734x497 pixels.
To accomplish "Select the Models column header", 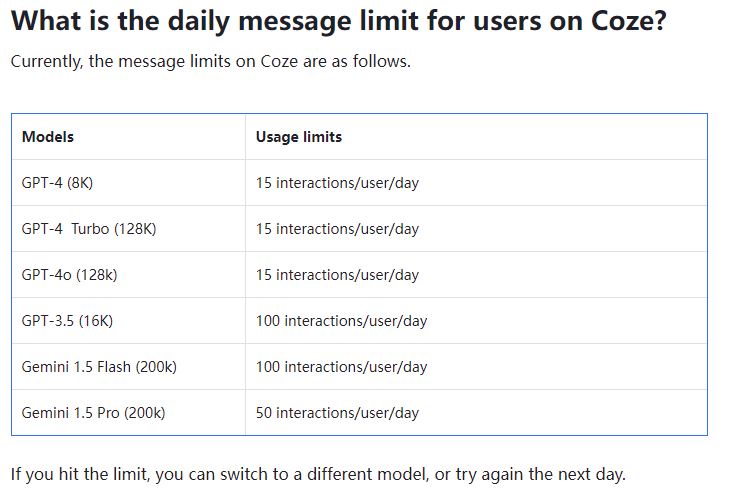I will point(48,137).
